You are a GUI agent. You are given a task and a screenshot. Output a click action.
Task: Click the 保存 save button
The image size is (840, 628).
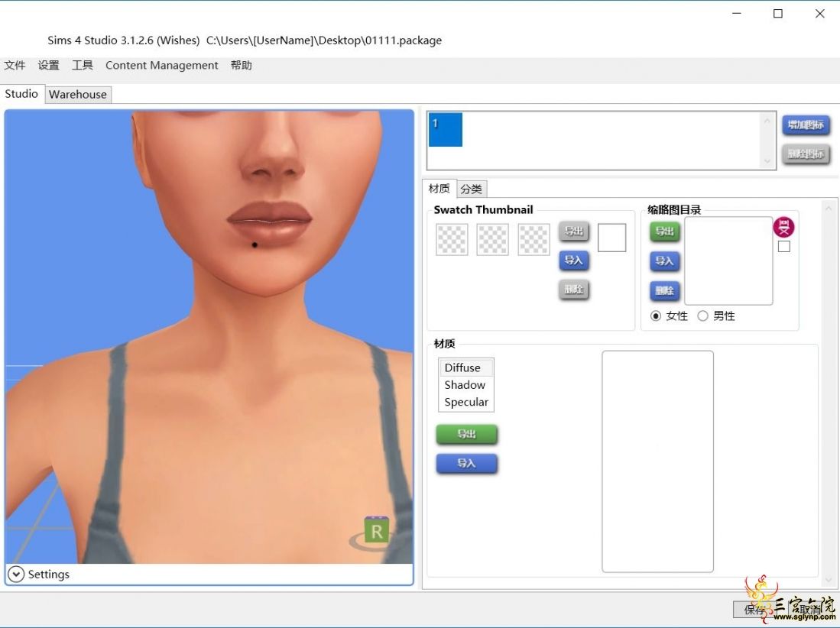[755, 609]
